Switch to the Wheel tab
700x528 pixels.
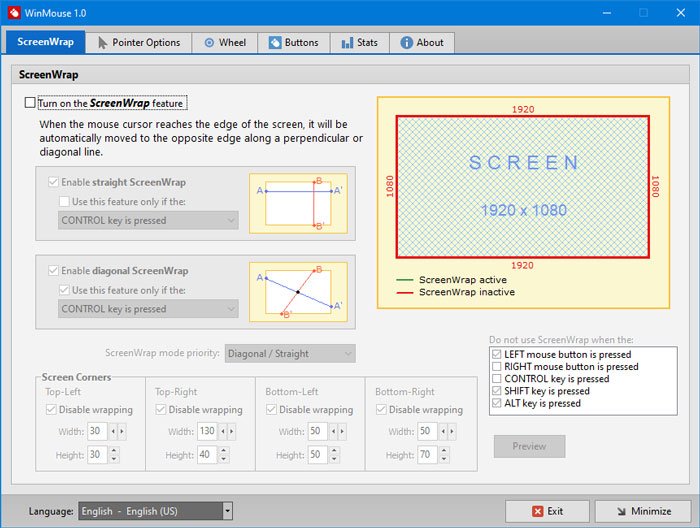click(x=224, y=43)
